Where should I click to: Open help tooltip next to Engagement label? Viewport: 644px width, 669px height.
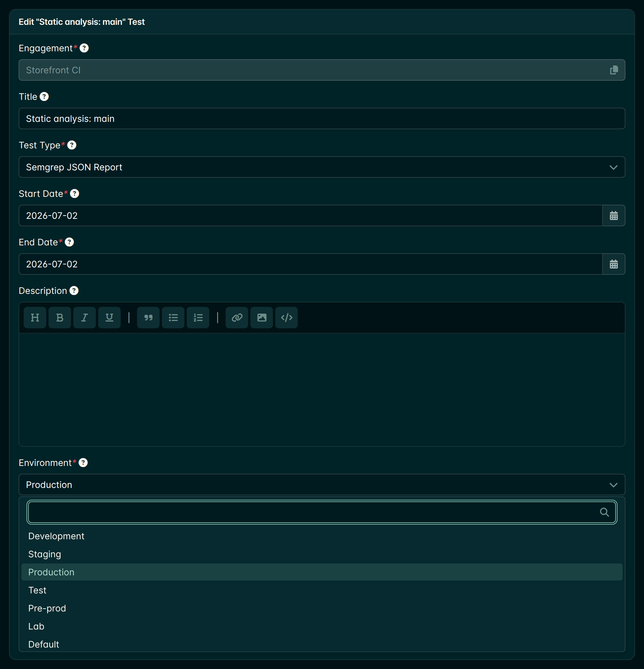tap(84, 48)
